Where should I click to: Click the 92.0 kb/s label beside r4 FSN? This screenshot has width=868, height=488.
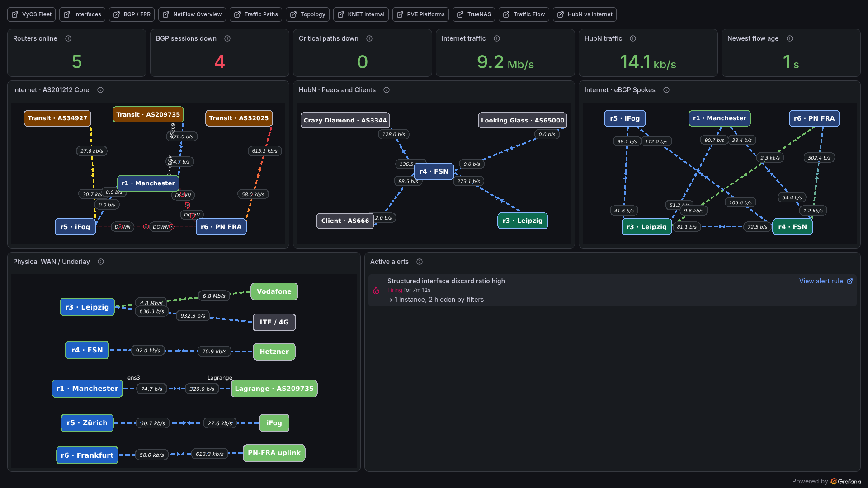point(148,351)
